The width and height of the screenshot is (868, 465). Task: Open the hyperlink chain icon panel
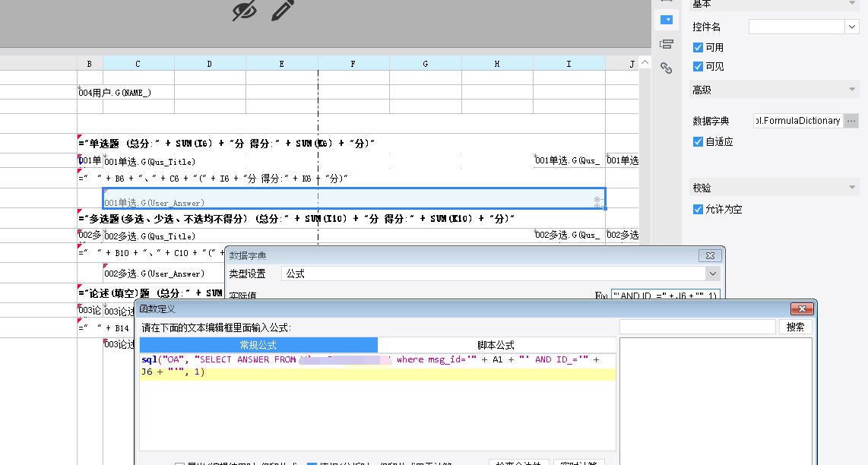pos(667,68)
